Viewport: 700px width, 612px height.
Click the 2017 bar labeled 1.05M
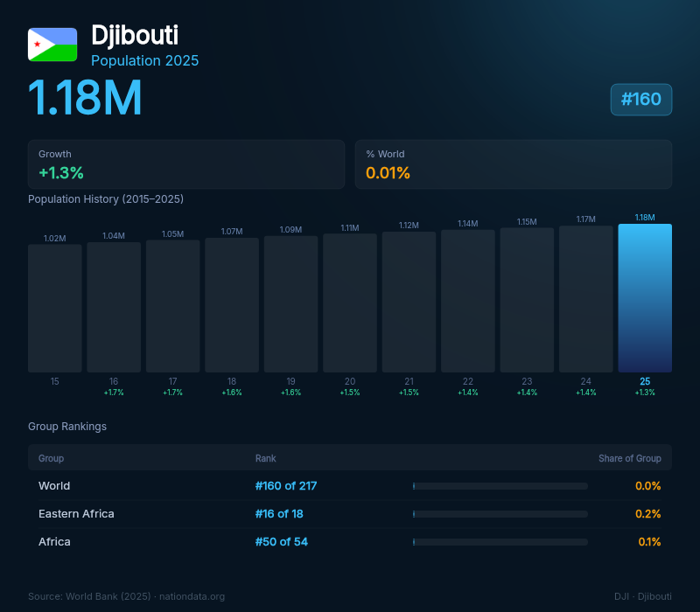(x=172, y=307)
